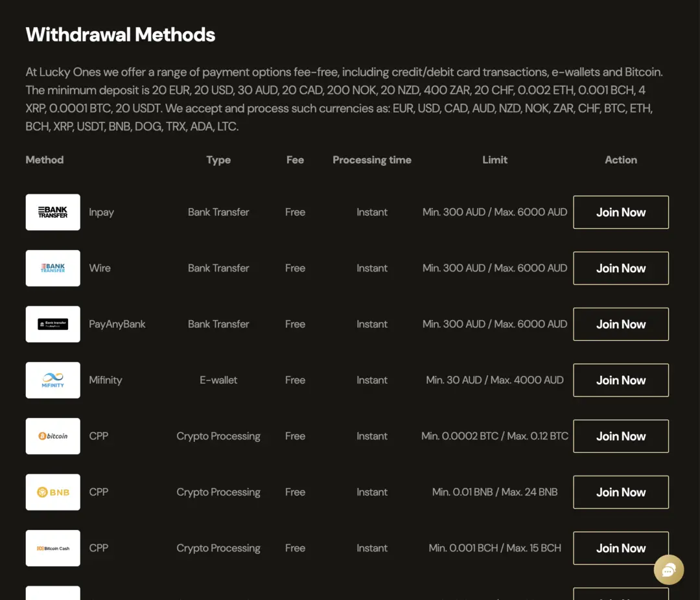Click the BNB coin logo tile
Viewport: 700px width, 600px height.
coord(52,492)
